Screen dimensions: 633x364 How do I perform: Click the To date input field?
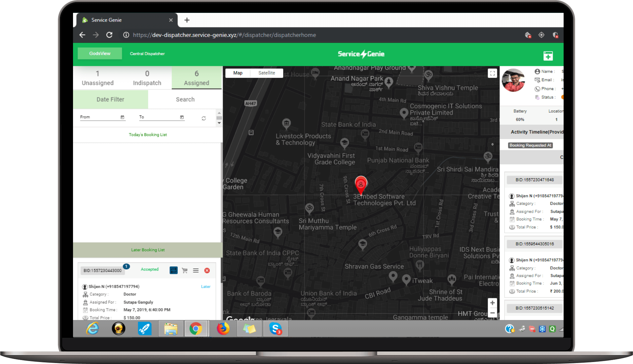pyautogui.click(x=162, y=117)
